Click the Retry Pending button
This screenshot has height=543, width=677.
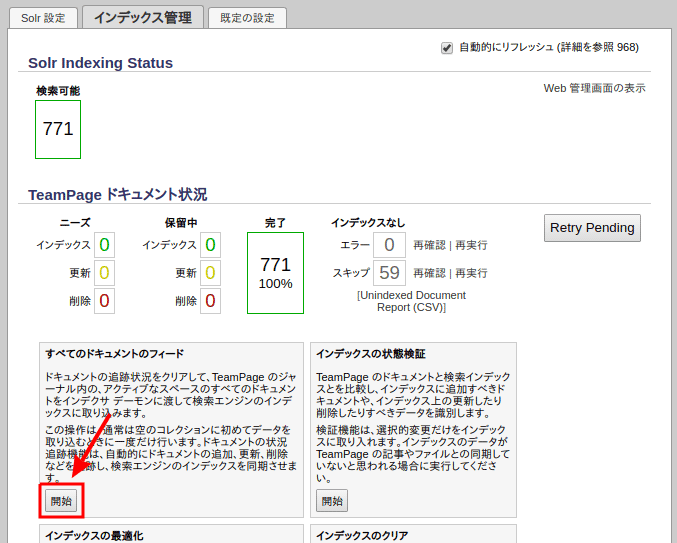(592, 228)
